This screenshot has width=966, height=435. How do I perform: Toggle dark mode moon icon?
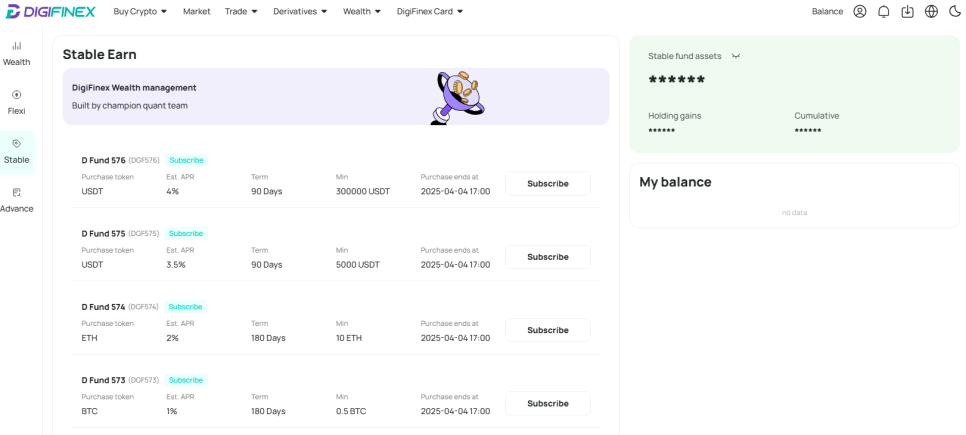coord(954,11)
